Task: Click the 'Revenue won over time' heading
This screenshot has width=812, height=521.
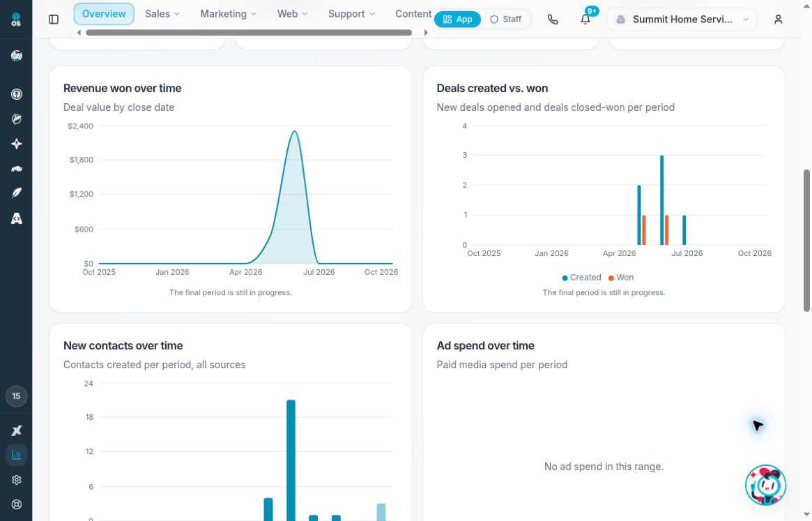Action: [122, 88]
